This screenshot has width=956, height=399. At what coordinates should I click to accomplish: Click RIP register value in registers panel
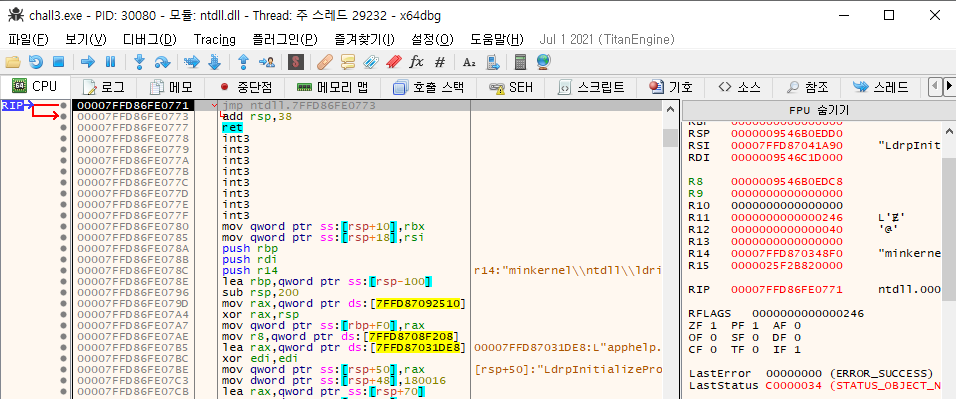click(787, 289)
